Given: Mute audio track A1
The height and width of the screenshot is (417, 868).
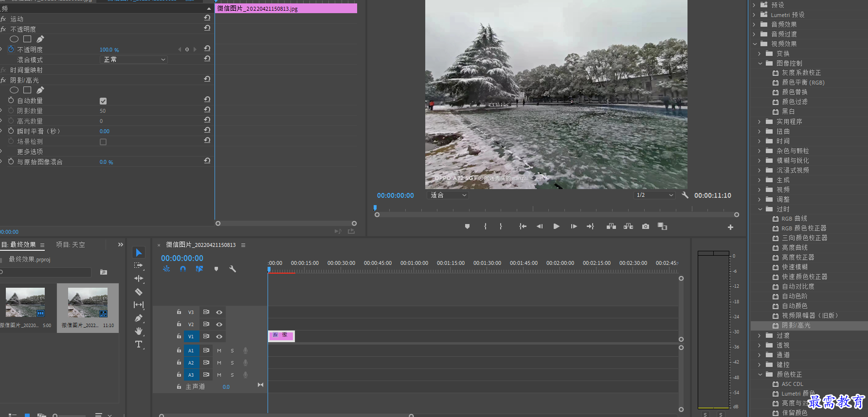Looking at the screenshot, I should (x=219, y=350).
